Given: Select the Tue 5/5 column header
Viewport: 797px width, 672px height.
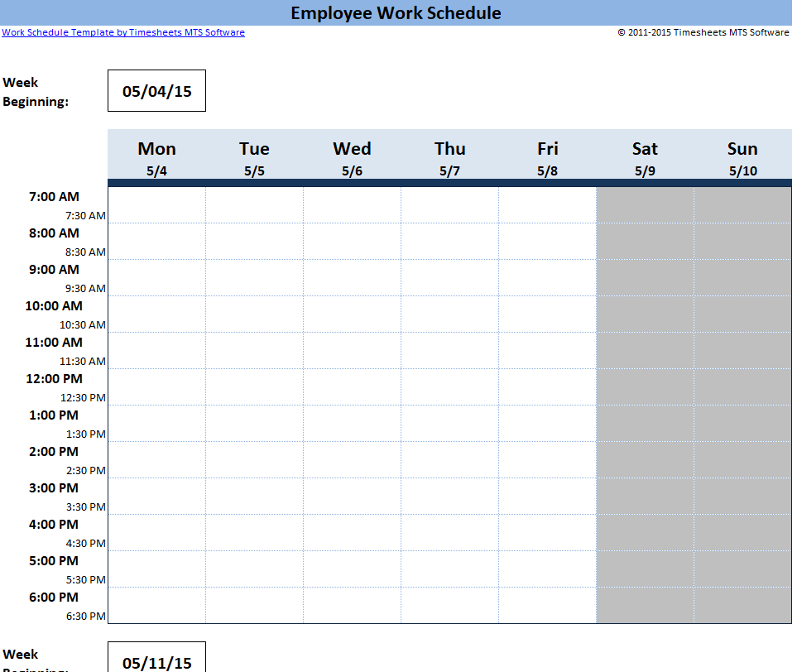Looking at the screenshot, I should click(x=254, y=156).
